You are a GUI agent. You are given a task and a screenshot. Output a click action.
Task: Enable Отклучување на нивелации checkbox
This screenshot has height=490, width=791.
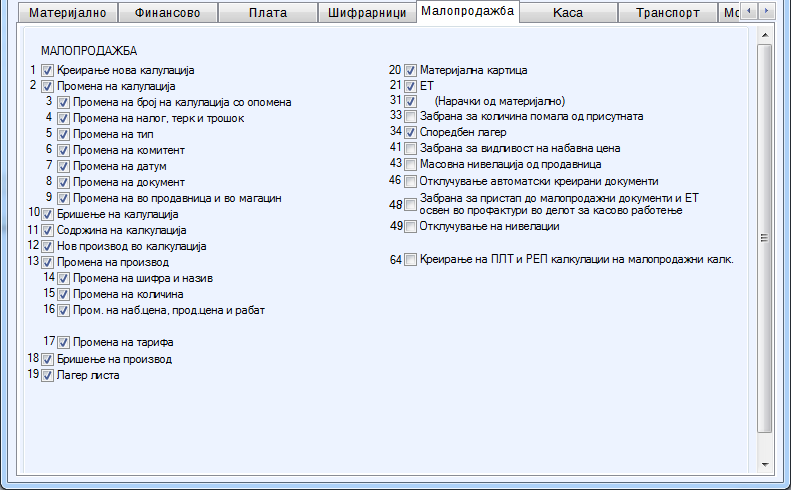click(x=411, y=227)
